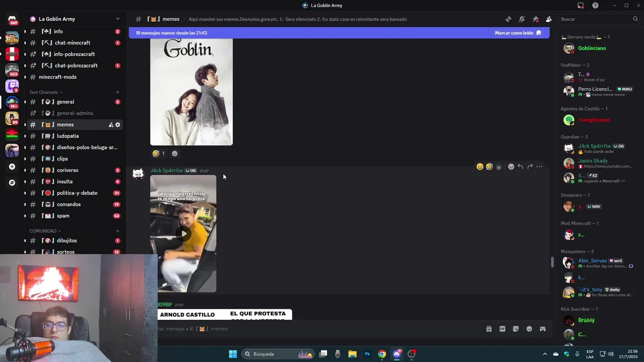Toggle the member list icon

coord(548,19)
